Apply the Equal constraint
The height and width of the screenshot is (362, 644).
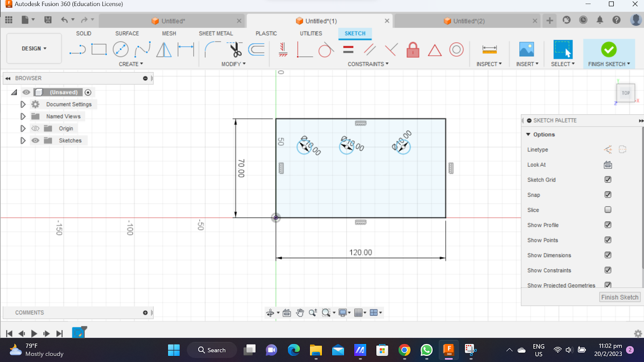pyautogui.click(x=348, y=49)
